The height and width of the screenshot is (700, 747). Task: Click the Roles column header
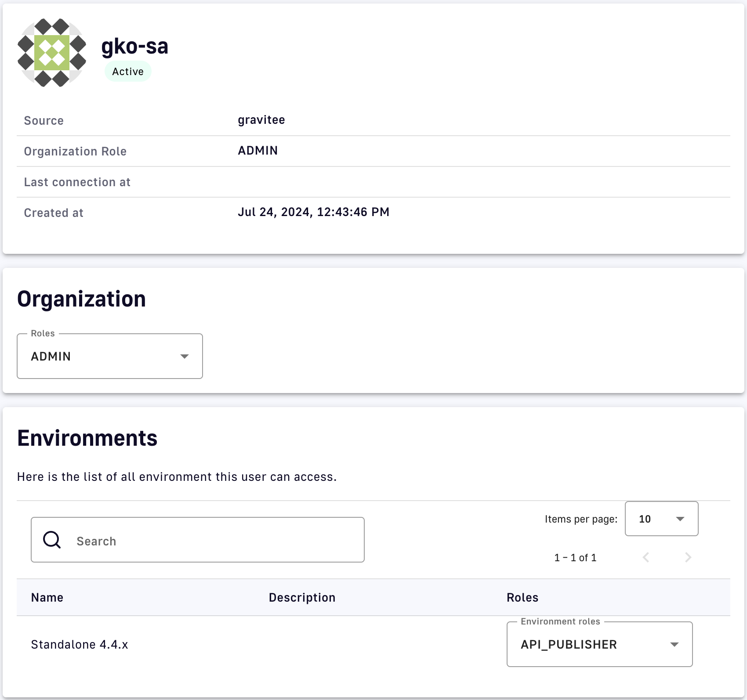point(522,598)
